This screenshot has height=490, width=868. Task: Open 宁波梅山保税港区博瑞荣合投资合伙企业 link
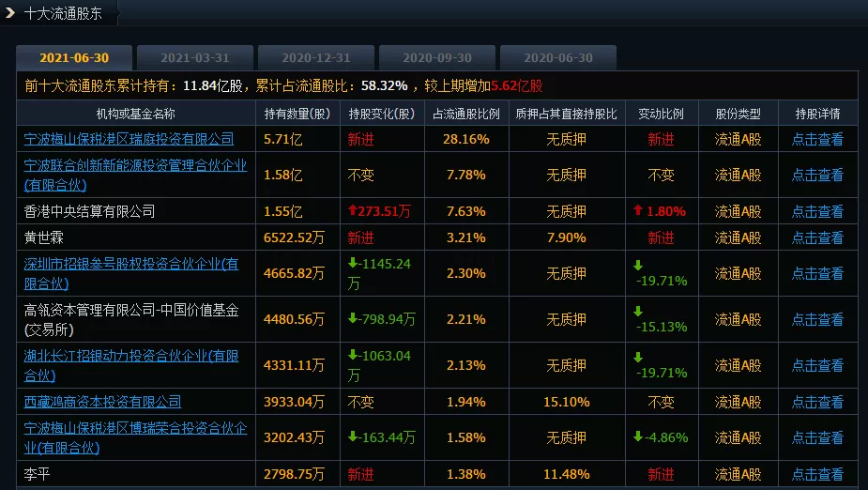(135, 438)
